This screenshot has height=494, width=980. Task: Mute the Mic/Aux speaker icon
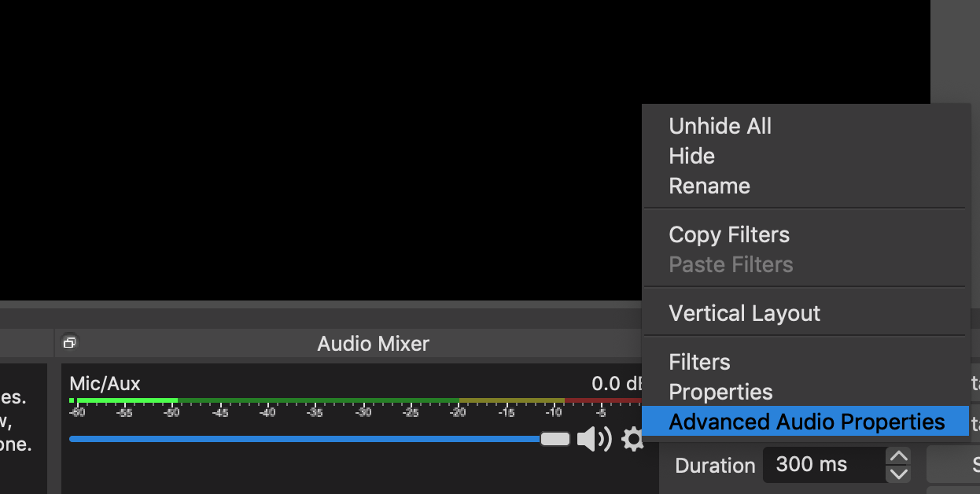[x=594, y=439]
